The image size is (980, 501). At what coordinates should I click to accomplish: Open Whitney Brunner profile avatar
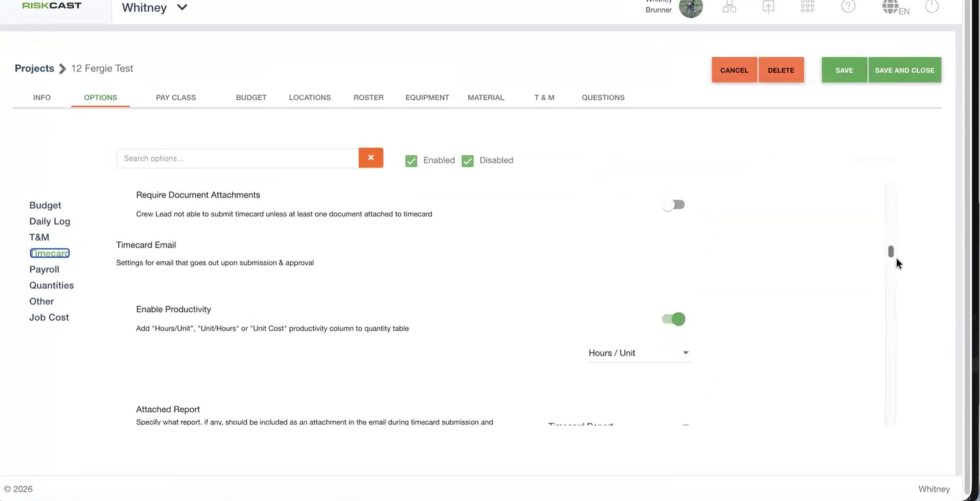690,8
